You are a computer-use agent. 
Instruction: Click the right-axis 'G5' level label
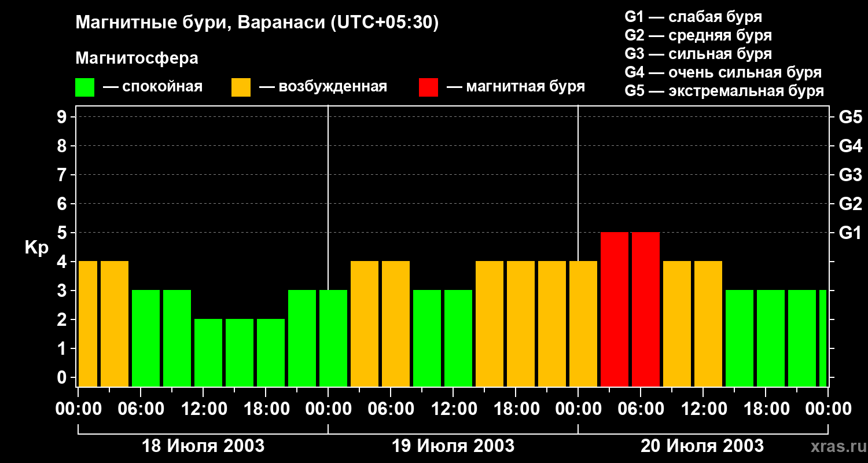tap(850, 117)
